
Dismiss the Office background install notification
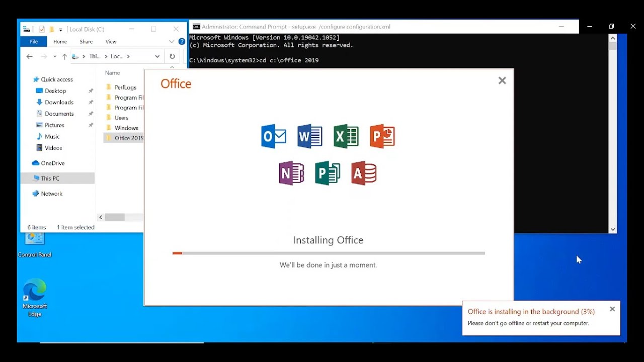coord(612,309)
